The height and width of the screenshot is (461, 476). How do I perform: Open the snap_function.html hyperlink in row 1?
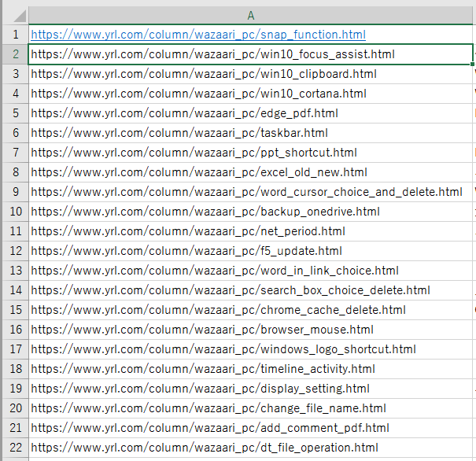tap(198, 35)
